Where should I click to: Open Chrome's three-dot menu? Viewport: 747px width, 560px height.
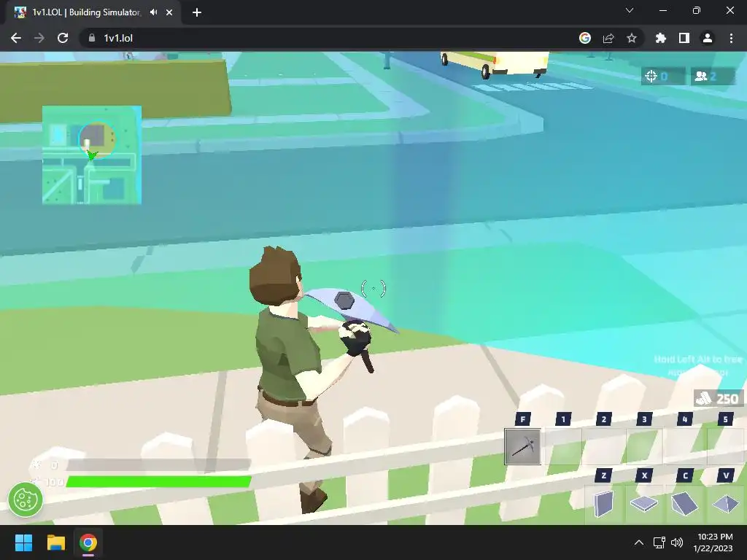[731, 38]
